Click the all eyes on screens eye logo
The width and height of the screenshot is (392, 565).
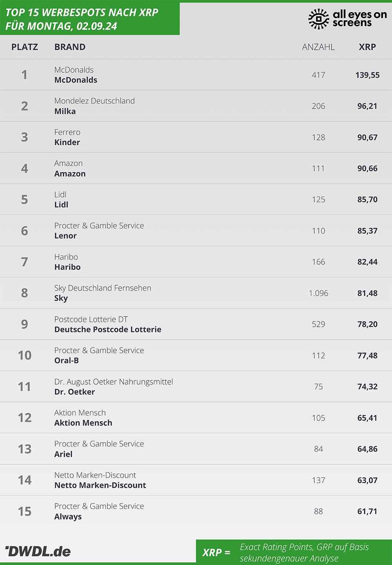[x=319, y=19]
